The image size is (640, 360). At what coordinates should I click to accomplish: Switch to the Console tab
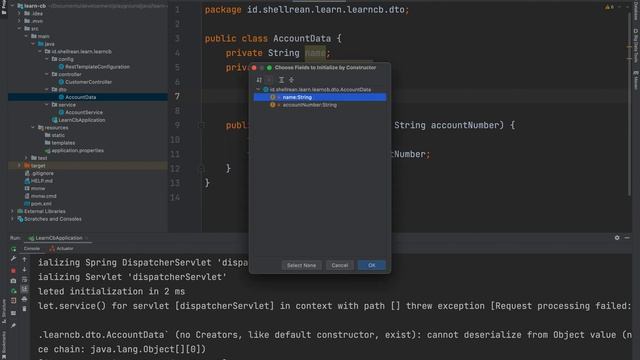tap(31, 249)
